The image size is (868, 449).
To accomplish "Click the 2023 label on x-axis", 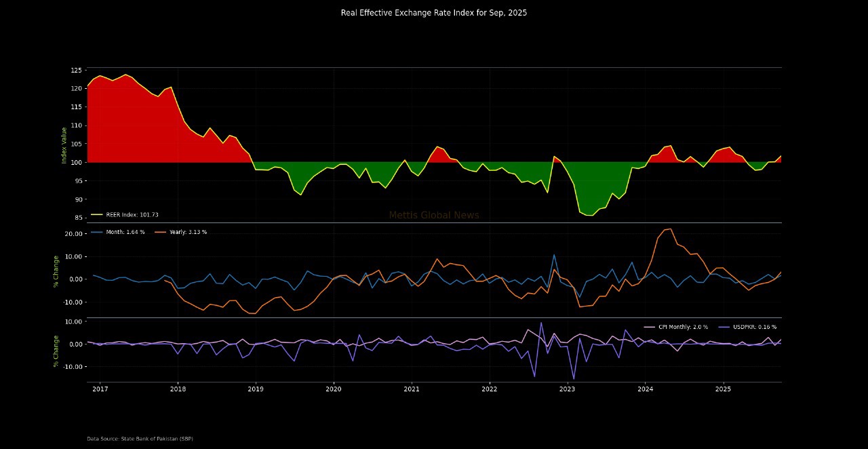I will coord(567,389).
